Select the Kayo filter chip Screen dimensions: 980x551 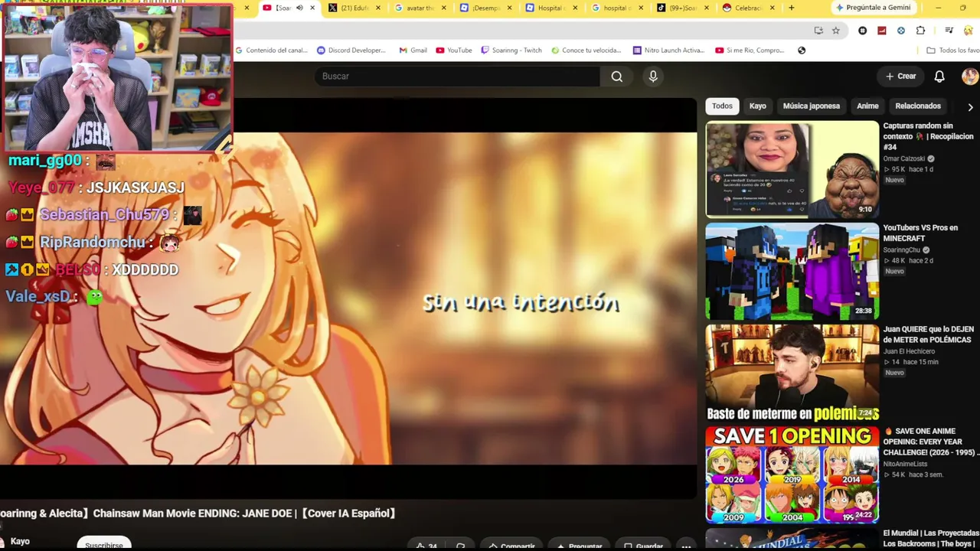(757, 106)
